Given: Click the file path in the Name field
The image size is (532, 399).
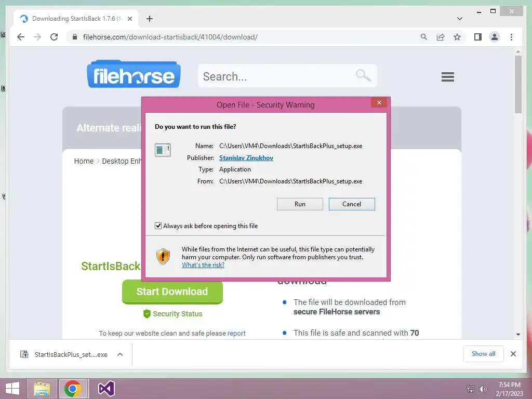Looking at the screenshot, I should [x=291, y=146].
